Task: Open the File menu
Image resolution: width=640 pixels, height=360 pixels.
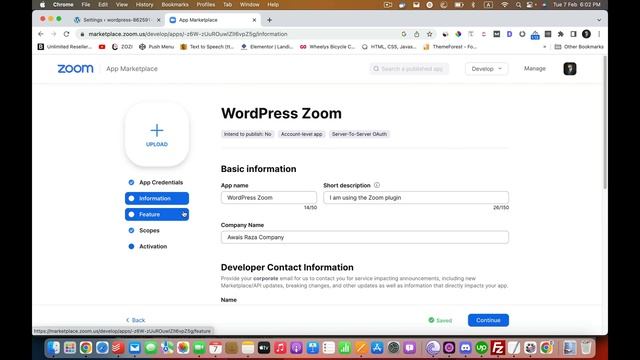Action: [x=86, y=4]
